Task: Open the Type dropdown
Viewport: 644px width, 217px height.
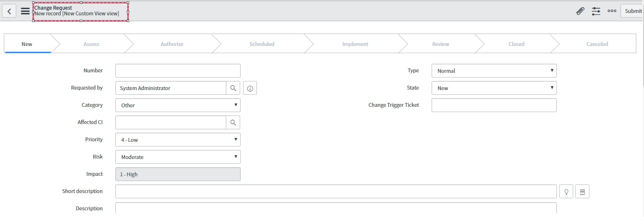Action: (494, 71)
